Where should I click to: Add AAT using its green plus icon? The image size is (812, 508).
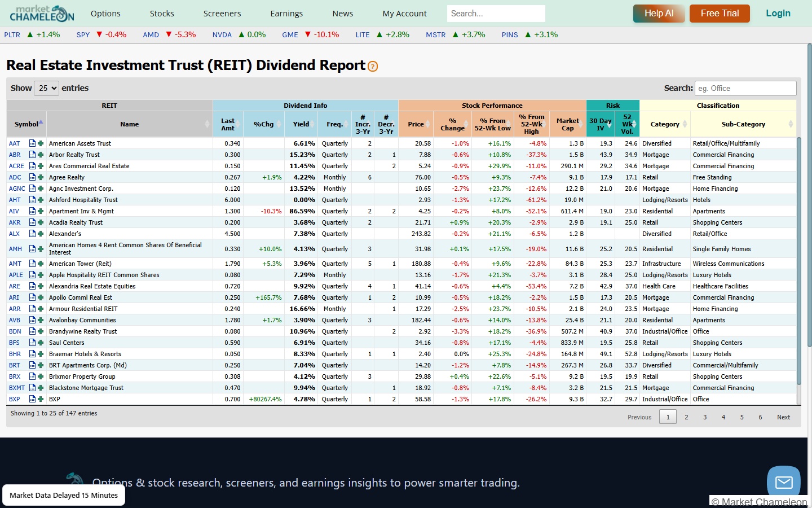41,143
